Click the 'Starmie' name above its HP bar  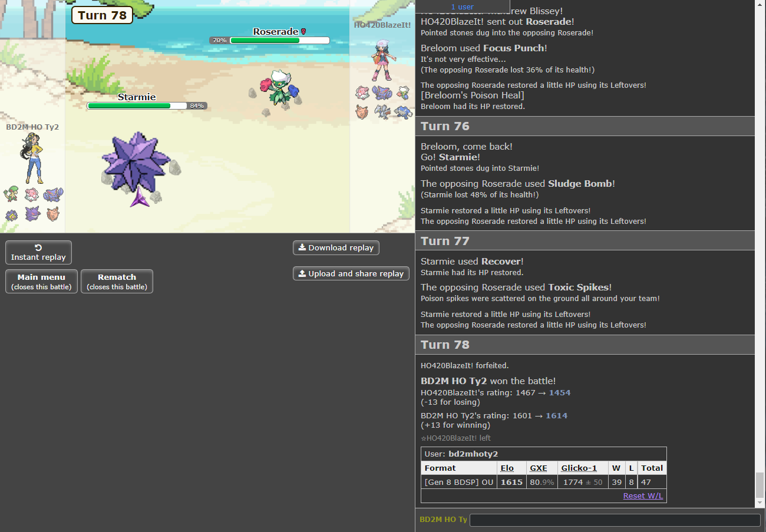(136, 97)
